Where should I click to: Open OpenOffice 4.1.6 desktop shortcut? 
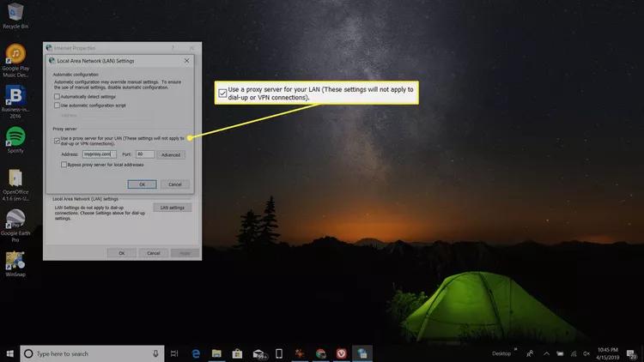pyautogui.click(x=15, y=184)
